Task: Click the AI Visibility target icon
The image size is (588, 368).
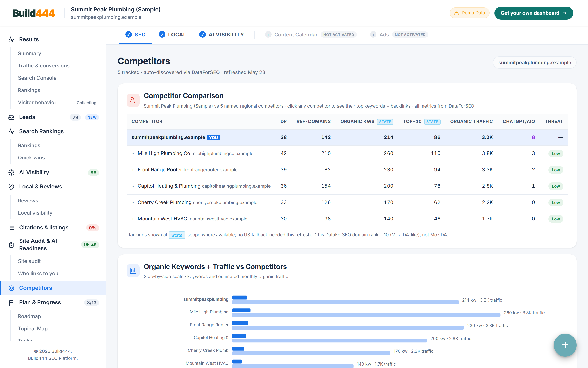Action: point(11,173)
